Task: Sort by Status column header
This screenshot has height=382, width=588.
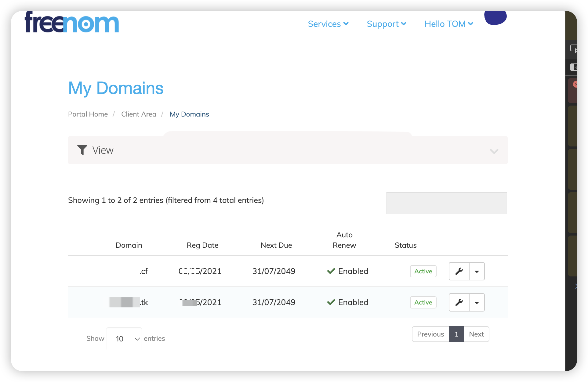Action: point(405,245)
